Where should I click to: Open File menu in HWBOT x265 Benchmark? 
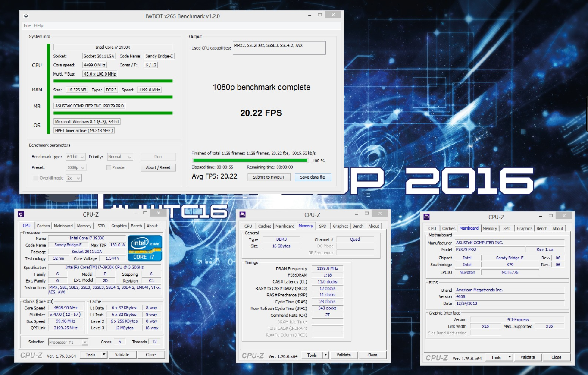pos(27,25)
